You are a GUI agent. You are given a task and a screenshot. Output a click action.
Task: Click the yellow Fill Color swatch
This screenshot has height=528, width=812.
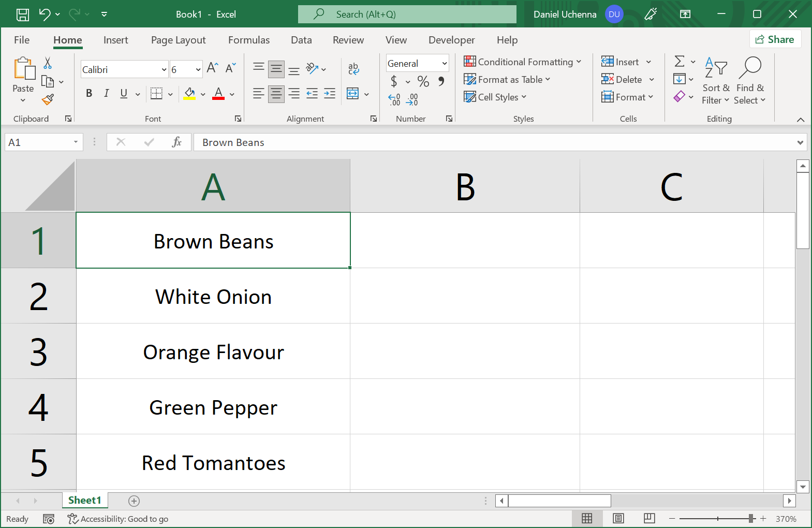[x=189, y=94]
